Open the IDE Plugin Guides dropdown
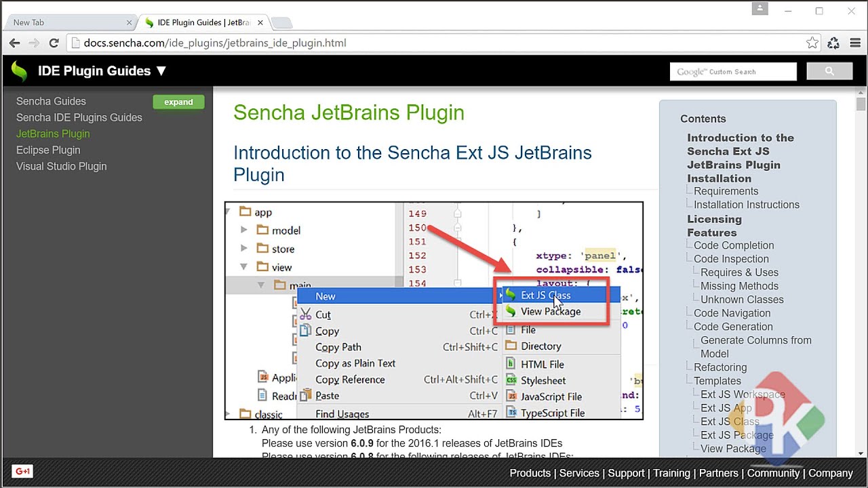 102,71
